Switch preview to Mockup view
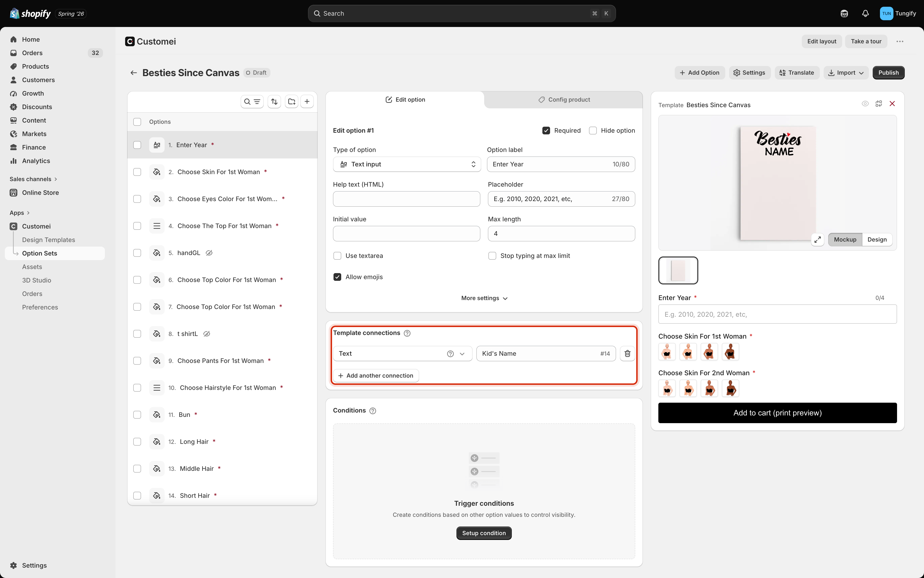924x578 pixels. click(x=845, y=240)
